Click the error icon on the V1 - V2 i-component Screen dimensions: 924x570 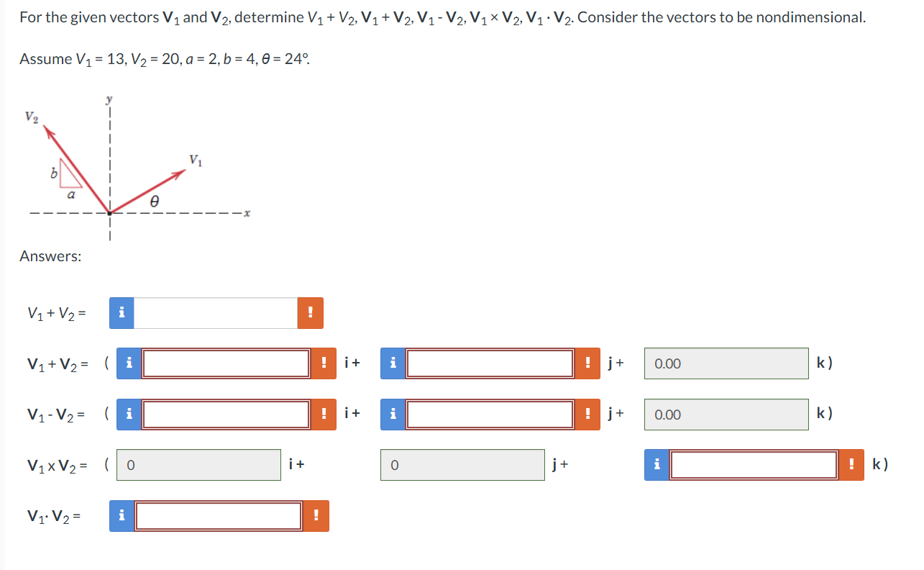(323, 415)
